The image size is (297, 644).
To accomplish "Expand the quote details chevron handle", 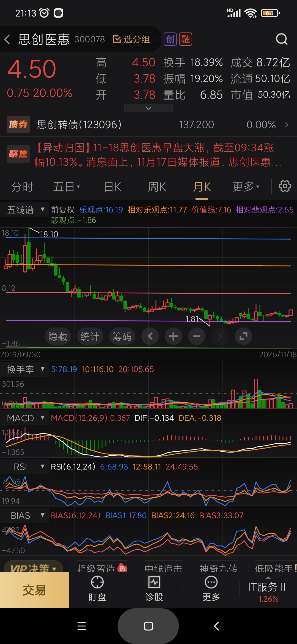I will tap(148, 108).
